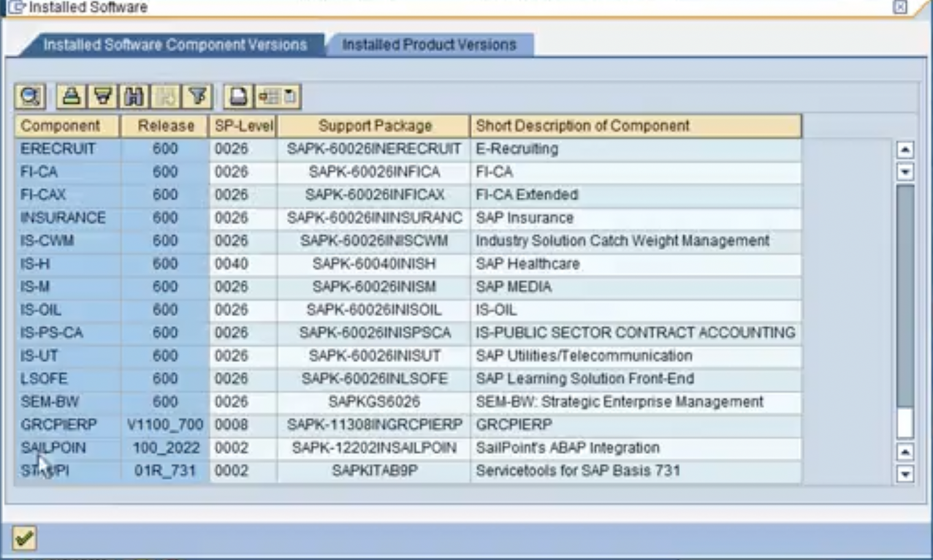Click the Print icon in the toolbar
The image size is (933, 560).
[x=238, y=97]
